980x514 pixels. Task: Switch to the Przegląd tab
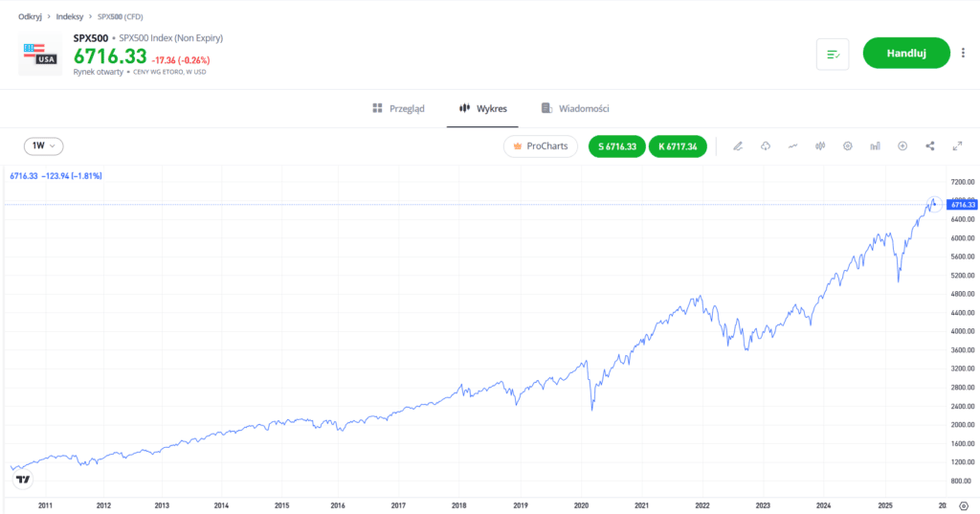[x=398, y=109]
